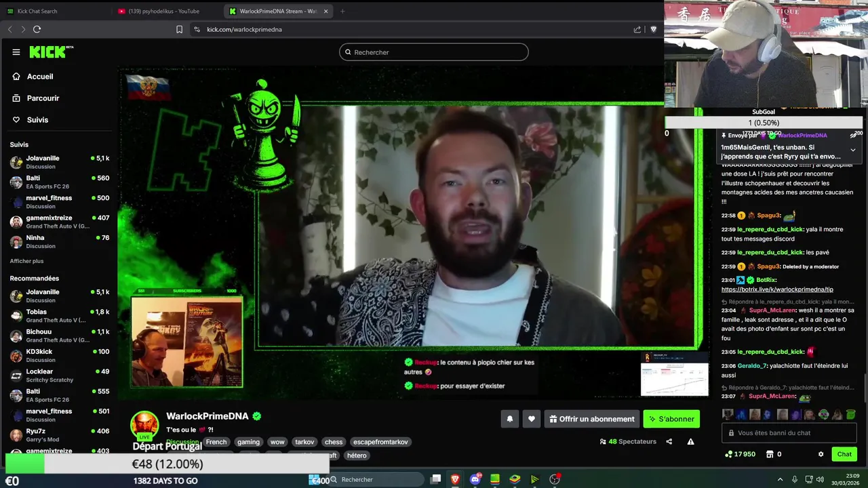Click the banned chat input field
The image size is (868, 488).
pyautogui.click(x=790, y=433)
